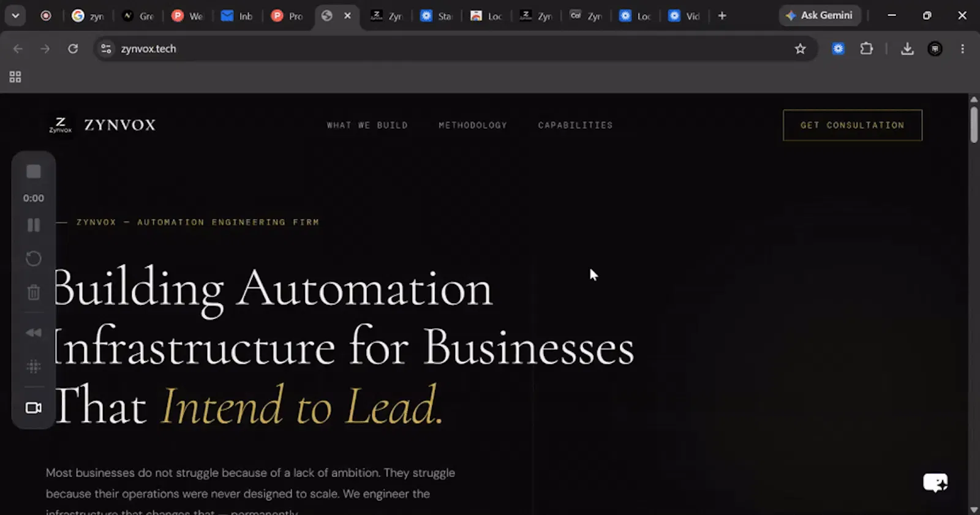Click the scrollbar up arrow
This screenshot has width=980, height=515.
[x=974, y=99]
